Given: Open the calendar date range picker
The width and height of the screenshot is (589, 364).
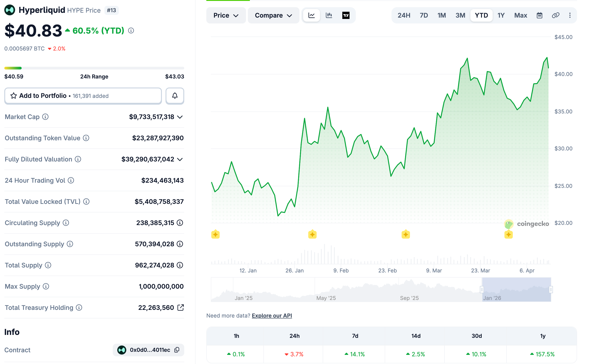Looking at the screenshot, I should coord(539,15).
